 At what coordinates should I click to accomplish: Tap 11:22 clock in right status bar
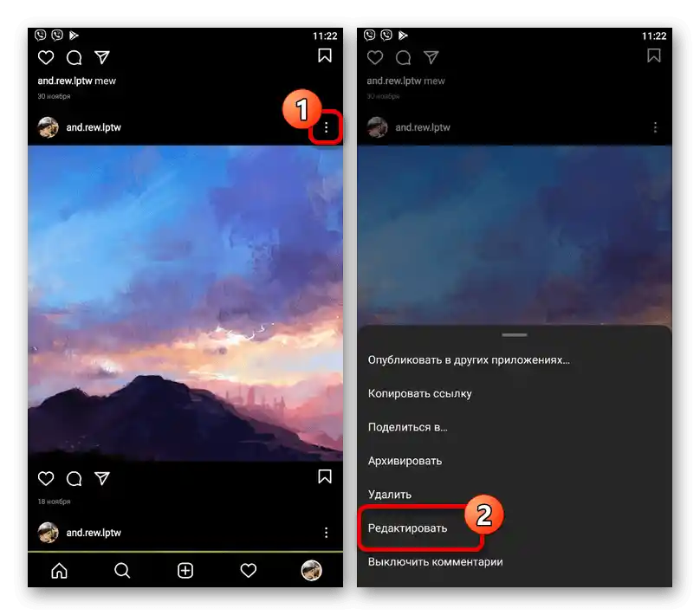[x=654, y=36]
